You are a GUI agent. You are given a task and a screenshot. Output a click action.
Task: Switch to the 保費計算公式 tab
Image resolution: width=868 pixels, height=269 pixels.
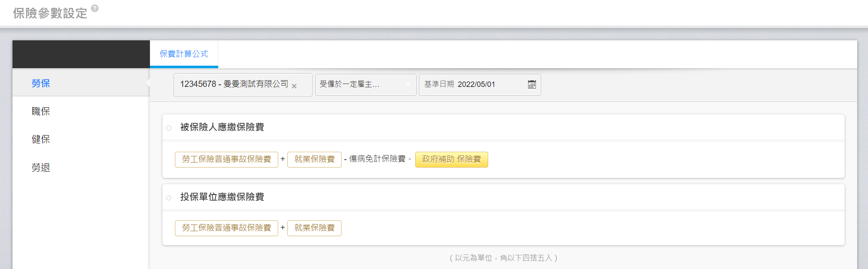pyautogui.click(x=184, y=54)
